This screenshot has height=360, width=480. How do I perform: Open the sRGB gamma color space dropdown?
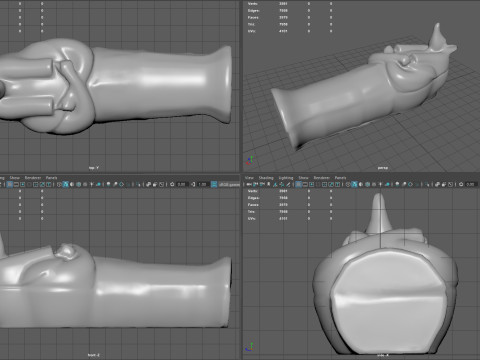pyautogui.click(x=229, y=184)
